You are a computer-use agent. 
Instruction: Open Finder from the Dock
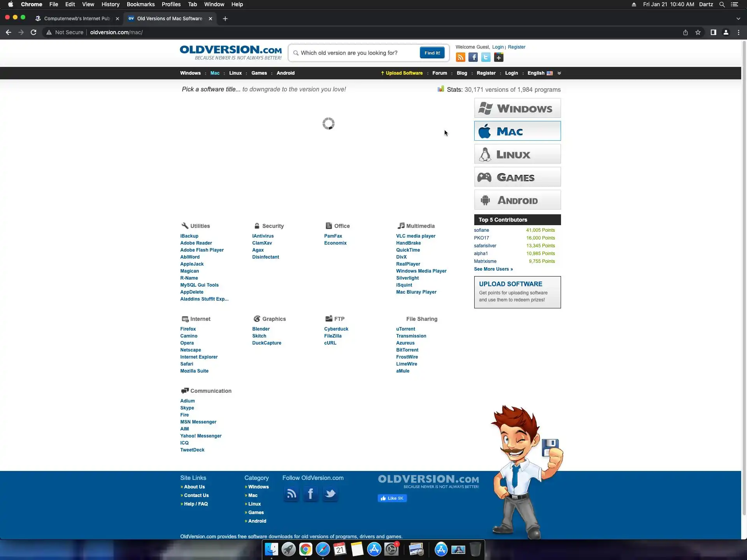click(271, 549)
